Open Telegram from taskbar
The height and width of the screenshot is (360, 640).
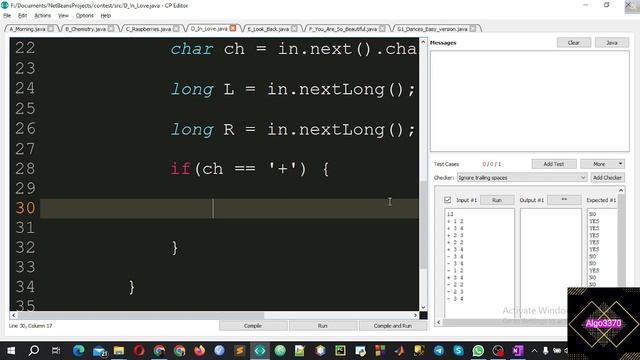pyautogui.click(x=439, y=351)
